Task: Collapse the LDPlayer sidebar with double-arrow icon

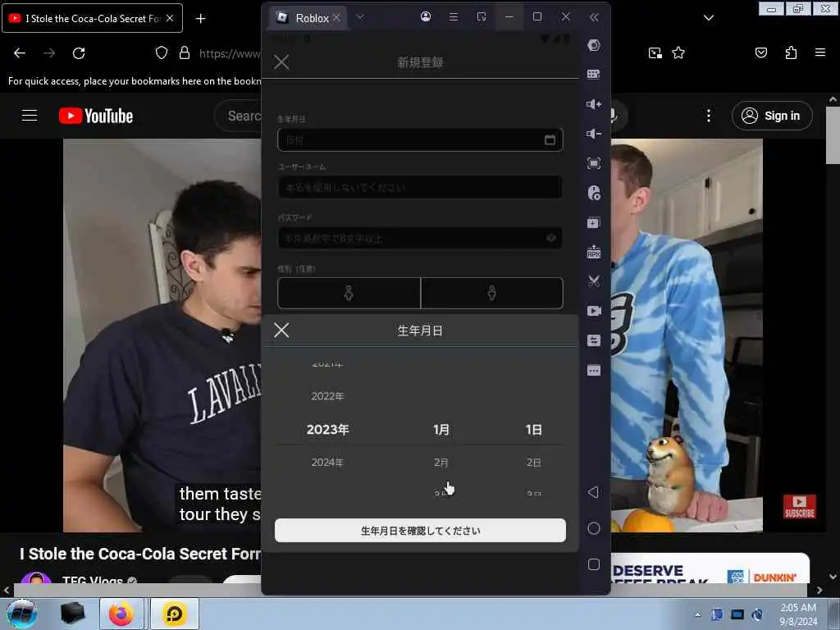Action: click(x=594, y=17)
